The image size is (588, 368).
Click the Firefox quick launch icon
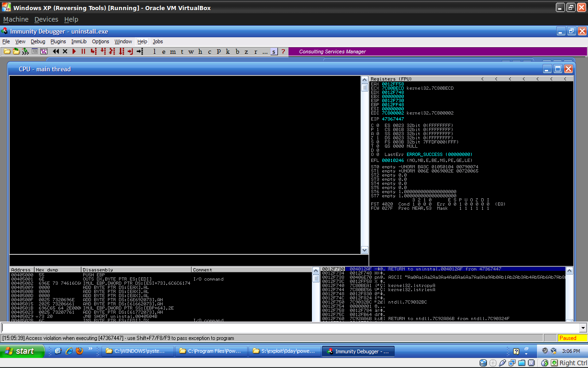click(x=79, y=351)
